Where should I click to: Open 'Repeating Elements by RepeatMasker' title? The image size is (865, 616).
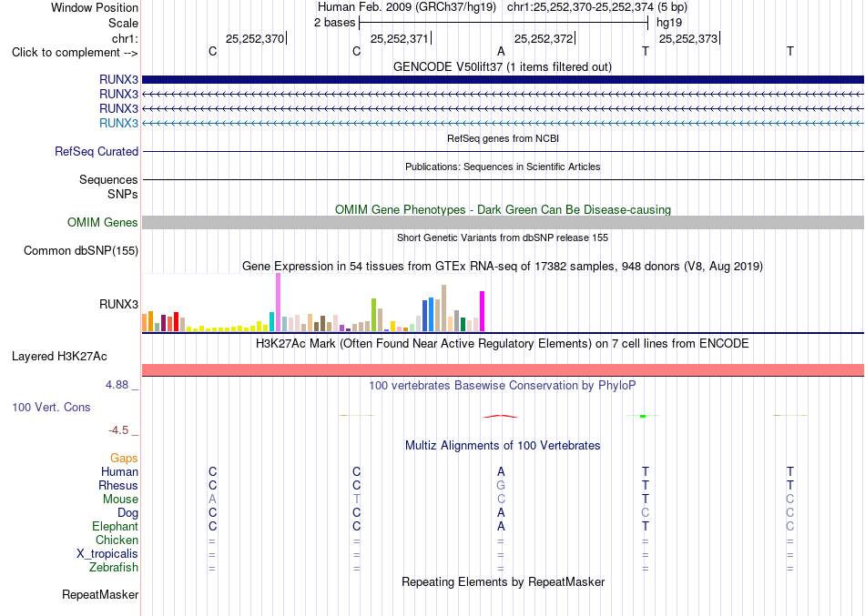tap(503, 581)
